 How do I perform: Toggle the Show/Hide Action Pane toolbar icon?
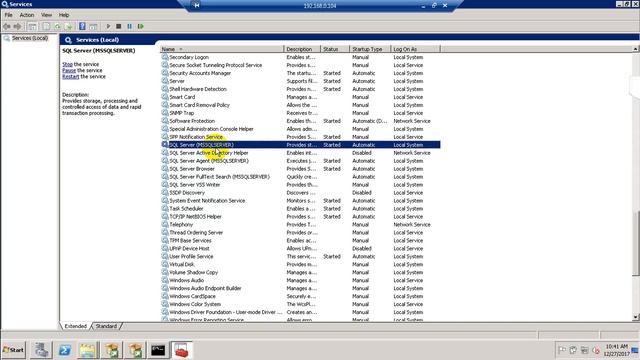point(93,27)
